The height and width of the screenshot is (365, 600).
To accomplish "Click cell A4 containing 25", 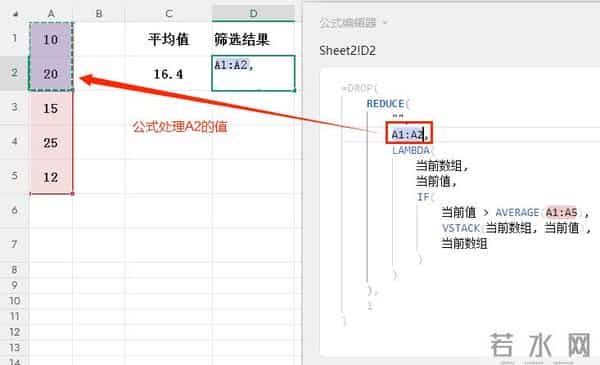I will click(51, 143).
